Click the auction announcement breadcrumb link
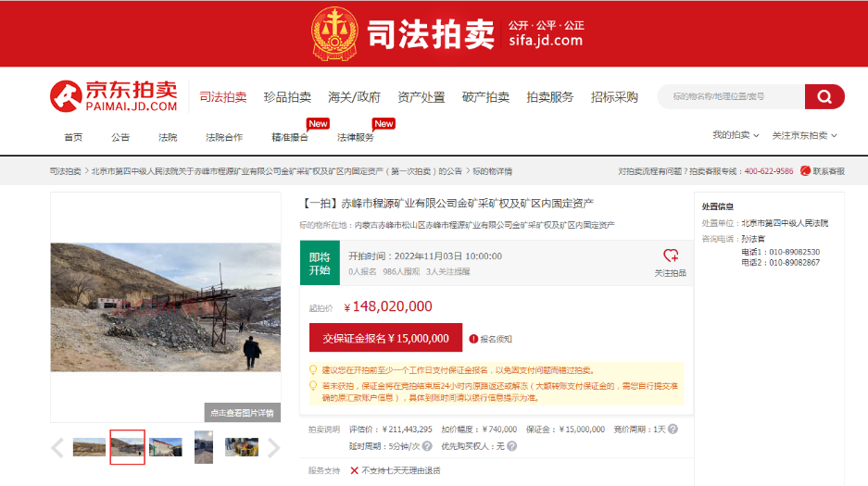This screenshot has width=868, height=486. [x=276, y=171]
